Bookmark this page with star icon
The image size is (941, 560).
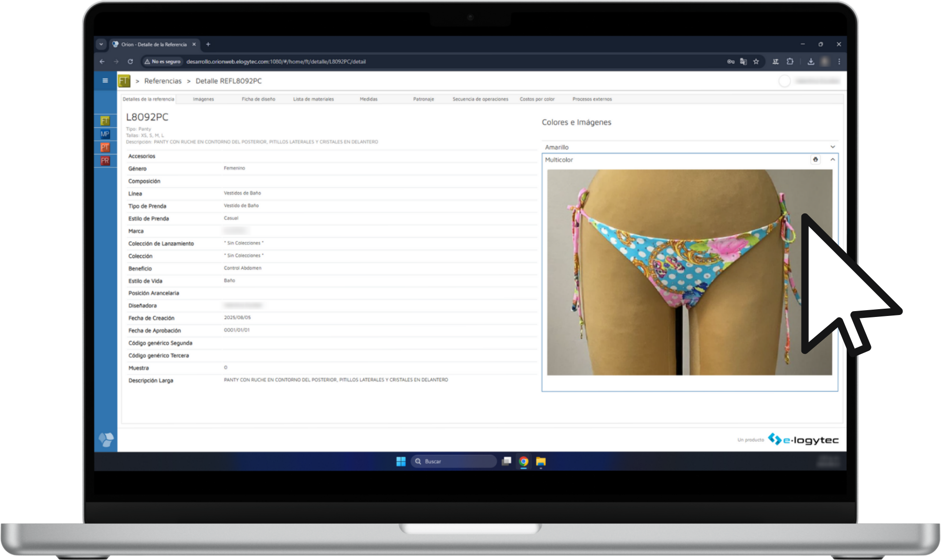tap(756, 62)
